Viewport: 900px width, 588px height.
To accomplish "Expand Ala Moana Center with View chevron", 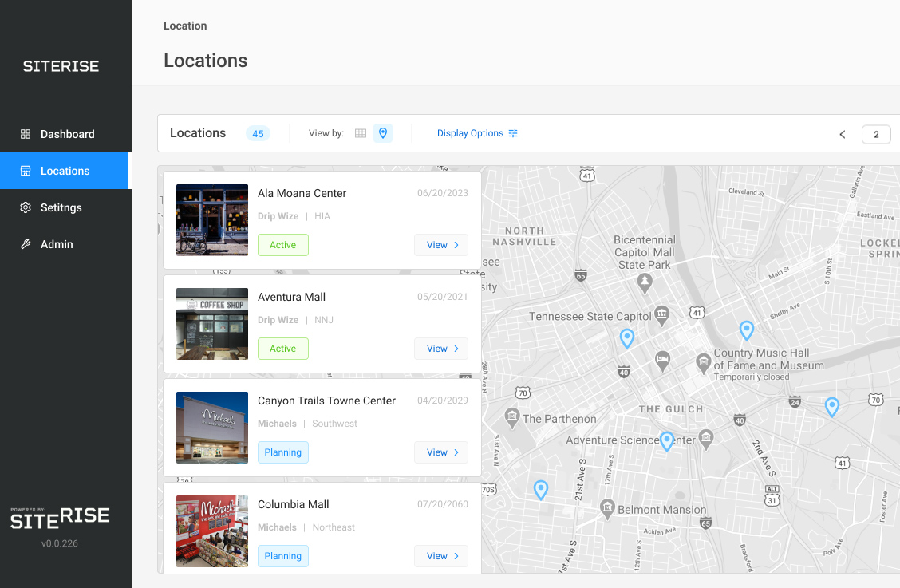I will (x=441, y=245).
